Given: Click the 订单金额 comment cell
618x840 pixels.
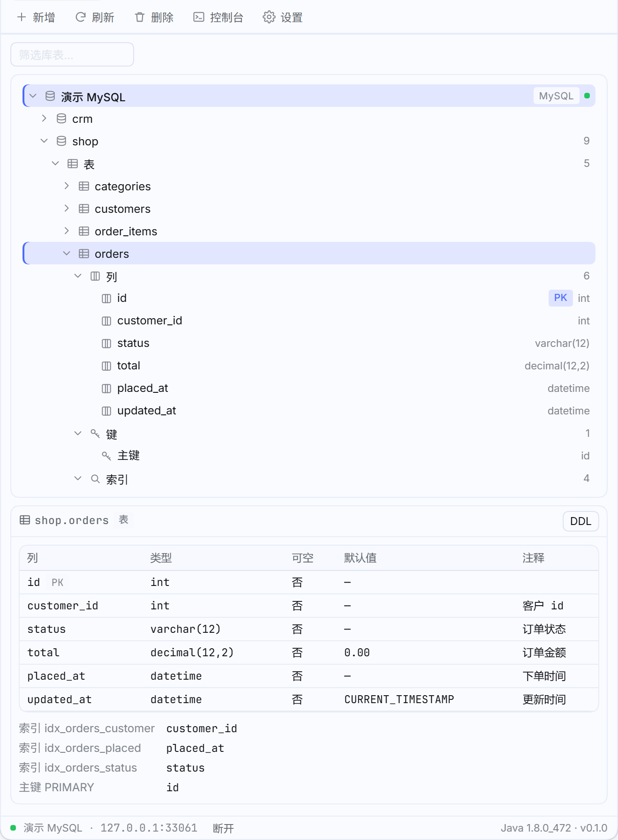Looking at the screenshot, I should coord(544,652).
